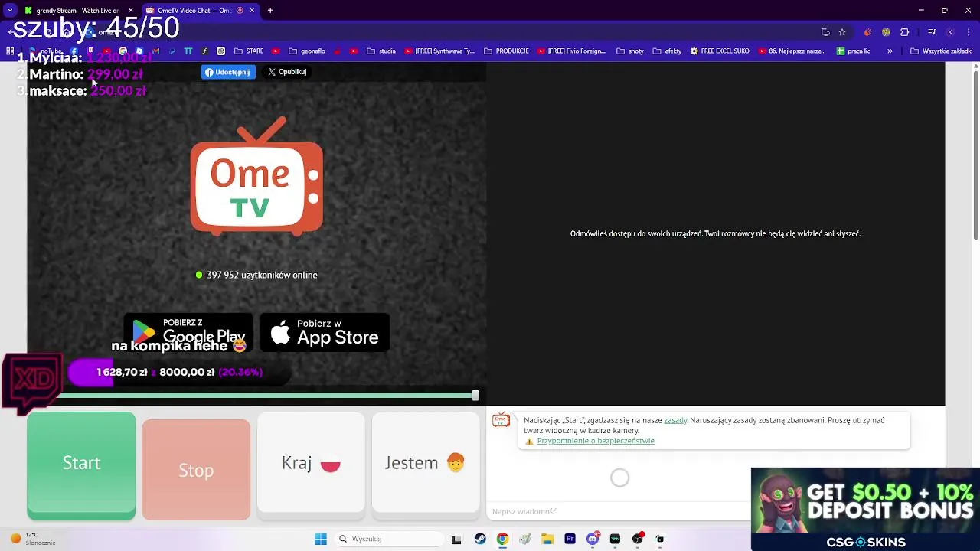Screen dimensions: 980x551
Task: Open the geonaflo bookmarks folder
Action: click(x=307, y=51)
